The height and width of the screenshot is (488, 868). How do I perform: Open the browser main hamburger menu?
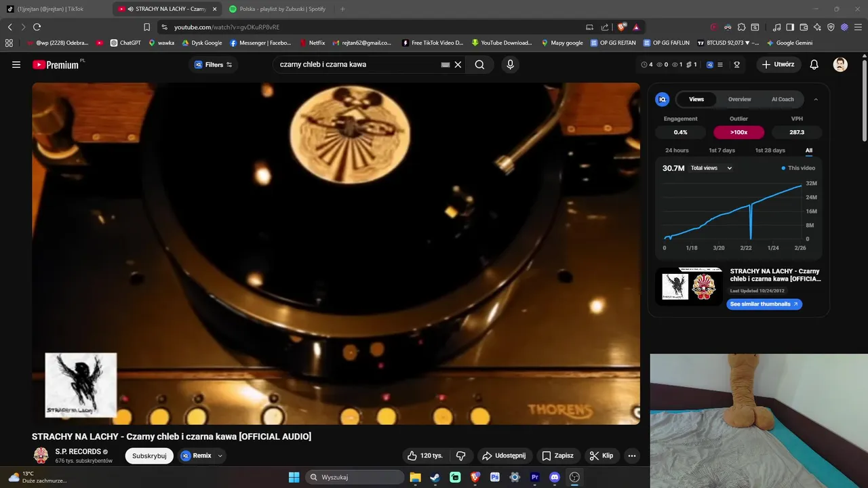tap(858, 27)
